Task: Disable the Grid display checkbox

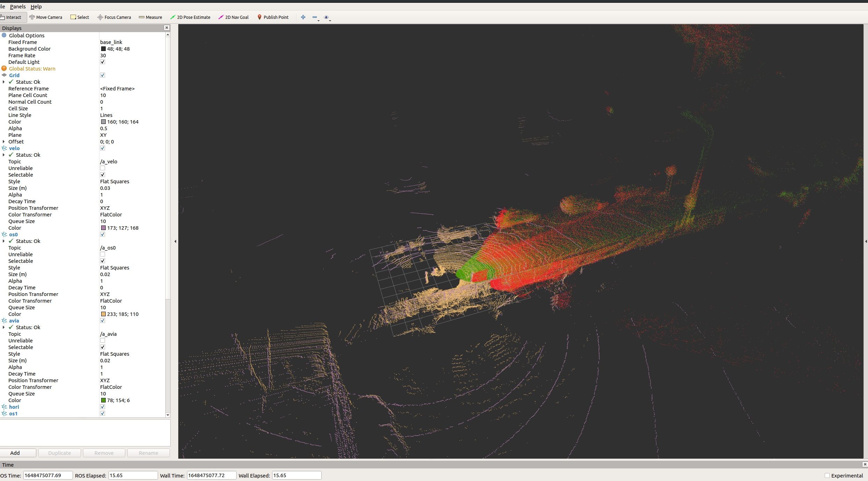Action: point(103,75)
